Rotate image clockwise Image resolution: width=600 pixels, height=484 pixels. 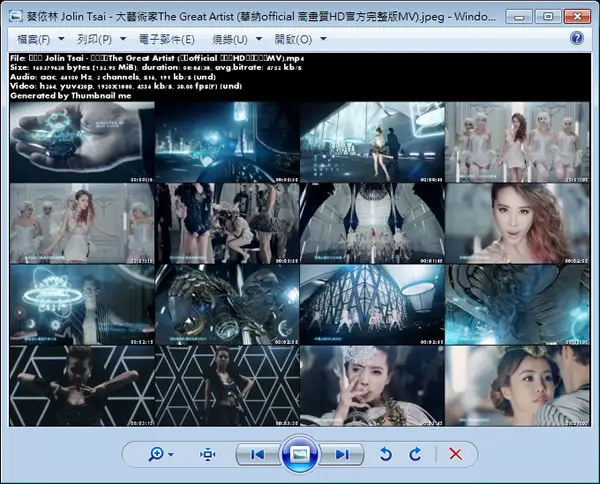tap(415, 454)
